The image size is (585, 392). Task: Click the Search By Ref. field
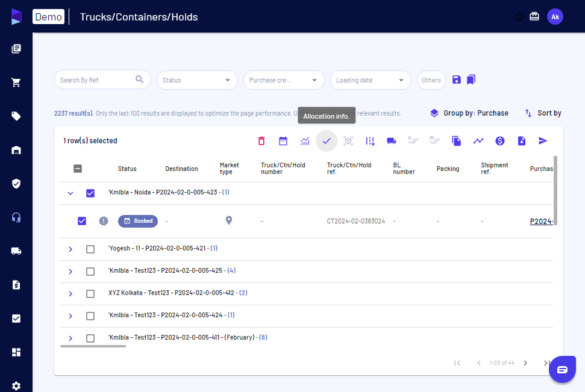tap(102, 80)
